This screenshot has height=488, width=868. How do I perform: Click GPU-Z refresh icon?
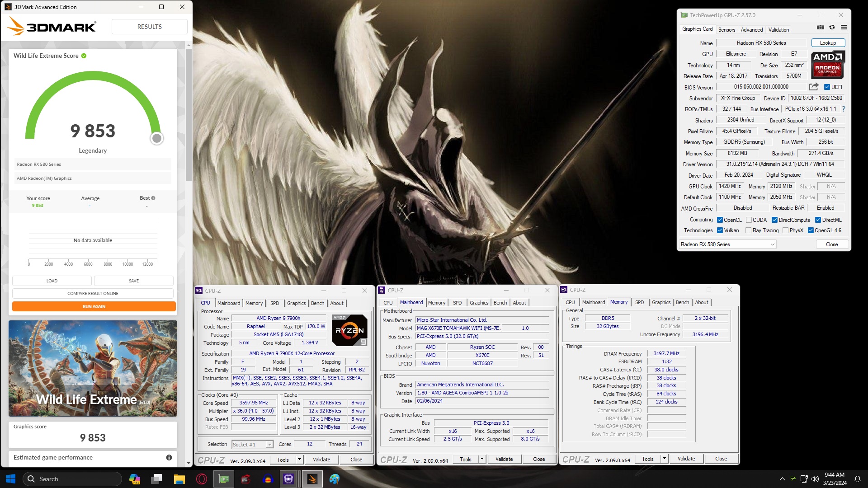tap(832, 28)
